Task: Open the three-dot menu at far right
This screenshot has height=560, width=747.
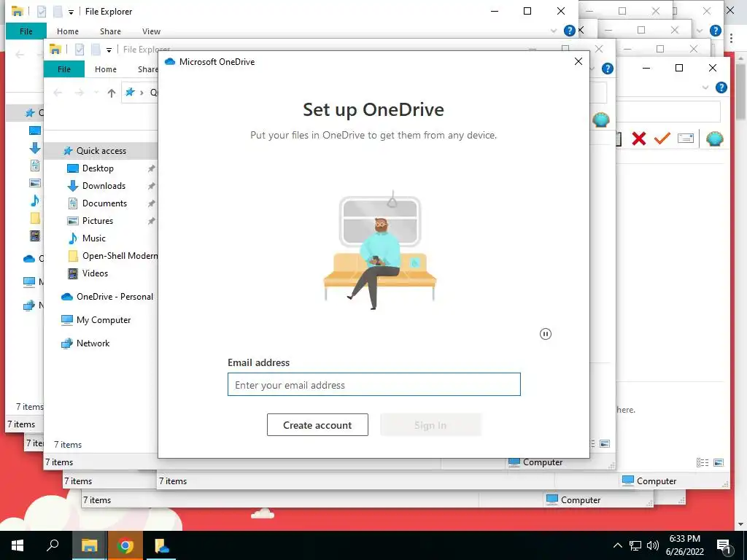Action: click(x=731, y=38)
